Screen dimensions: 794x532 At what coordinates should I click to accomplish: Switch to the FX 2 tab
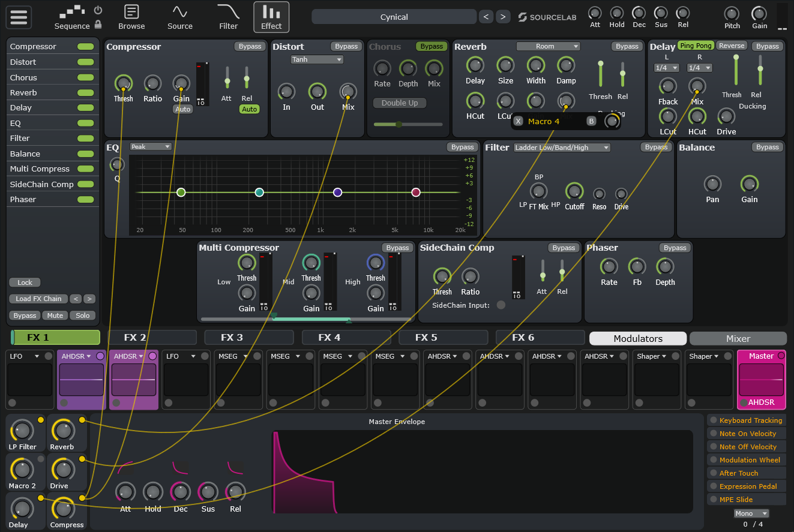click(x=152, y=337)
